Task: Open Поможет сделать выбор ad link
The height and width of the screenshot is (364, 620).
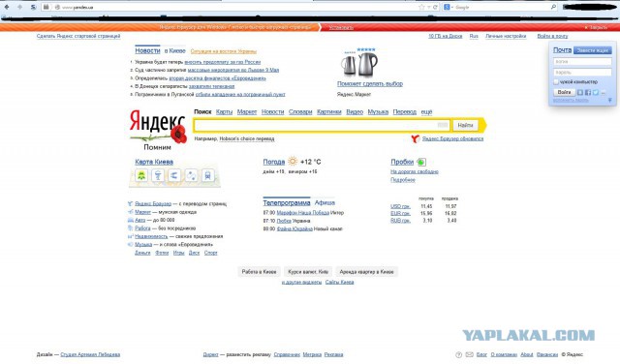Action: pos(370,84)
